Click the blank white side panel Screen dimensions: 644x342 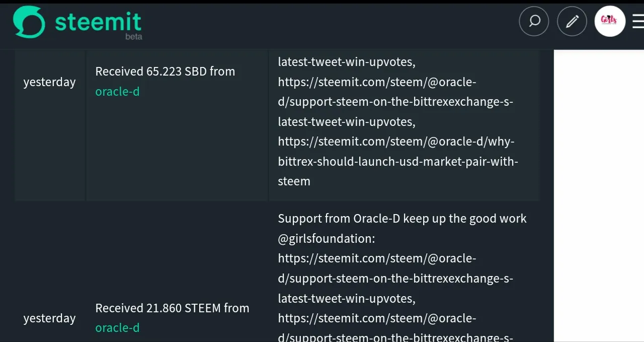pyautogui.click(x=599, y=195)
